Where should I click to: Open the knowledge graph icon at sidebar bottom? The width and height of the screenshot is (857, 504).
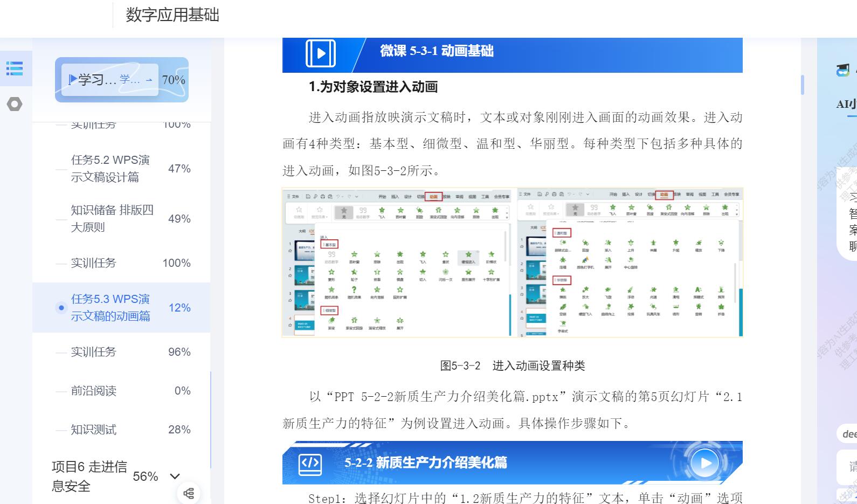click(x=189, y=493)
